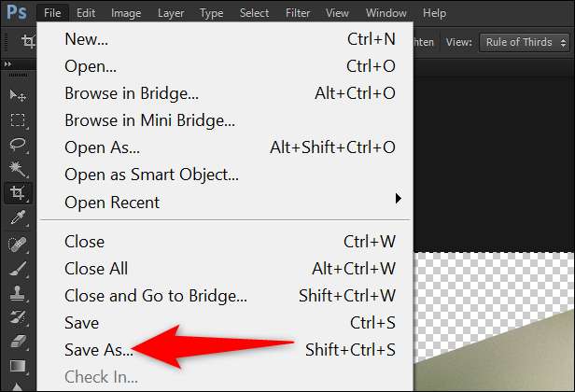Select the Magic Wand tool
The width and height of the screenshot is (575, 392).
[17, 169]
